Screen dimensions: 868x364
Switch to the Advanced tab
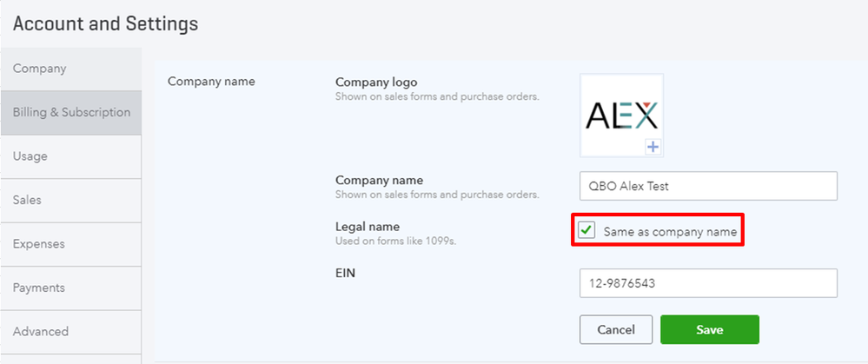(71, 332)
